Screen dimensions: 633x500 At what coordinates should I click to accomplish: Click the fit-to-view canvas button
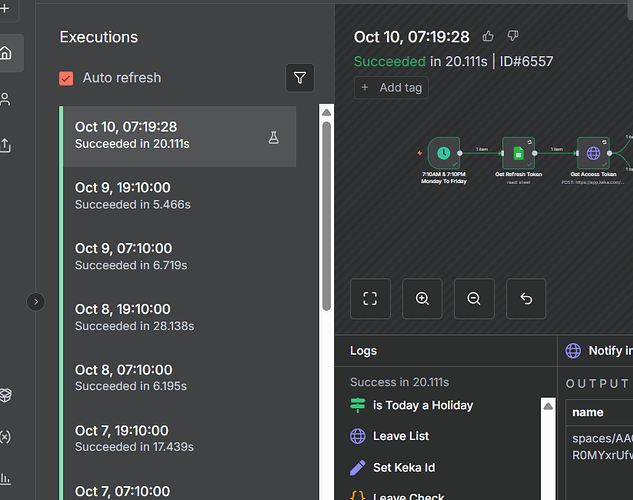tap(370, 298)
